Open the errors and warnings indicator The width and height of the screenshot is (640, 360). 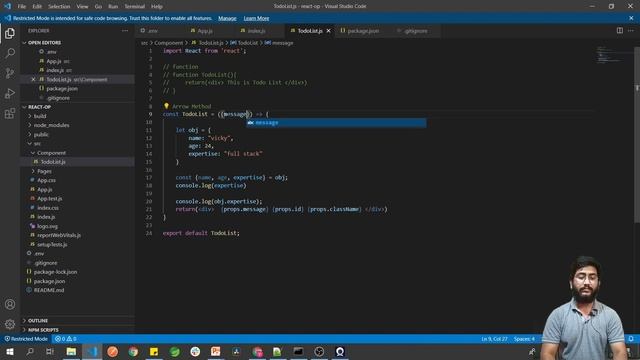click(x=66, y=339)
